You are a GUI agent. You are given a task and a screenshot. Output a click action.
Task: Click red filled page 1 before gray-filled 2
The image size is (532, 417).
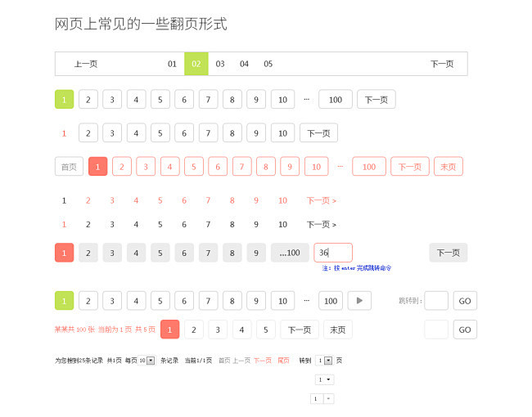64,253
